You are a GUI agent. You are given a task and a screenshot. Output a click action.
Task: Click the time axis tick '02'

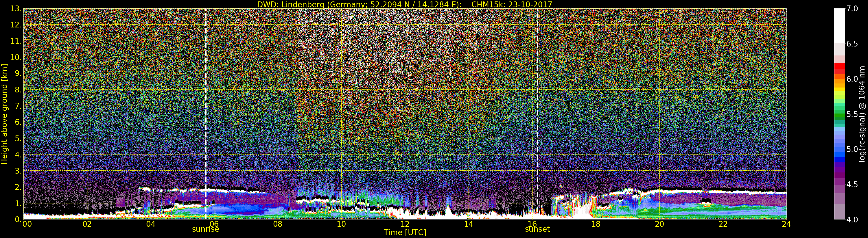[x=87, y=224]
